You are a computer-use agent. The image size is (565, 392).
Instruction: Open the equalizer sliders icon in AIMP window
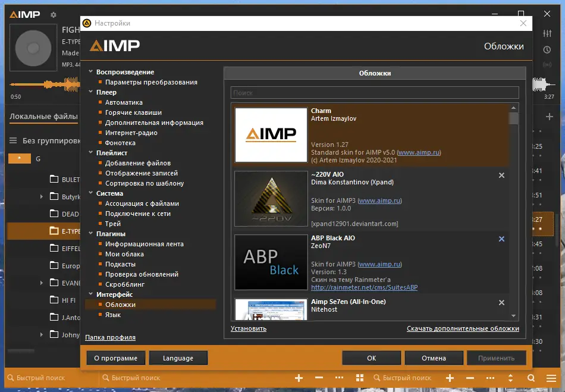(x=547, y=33)
